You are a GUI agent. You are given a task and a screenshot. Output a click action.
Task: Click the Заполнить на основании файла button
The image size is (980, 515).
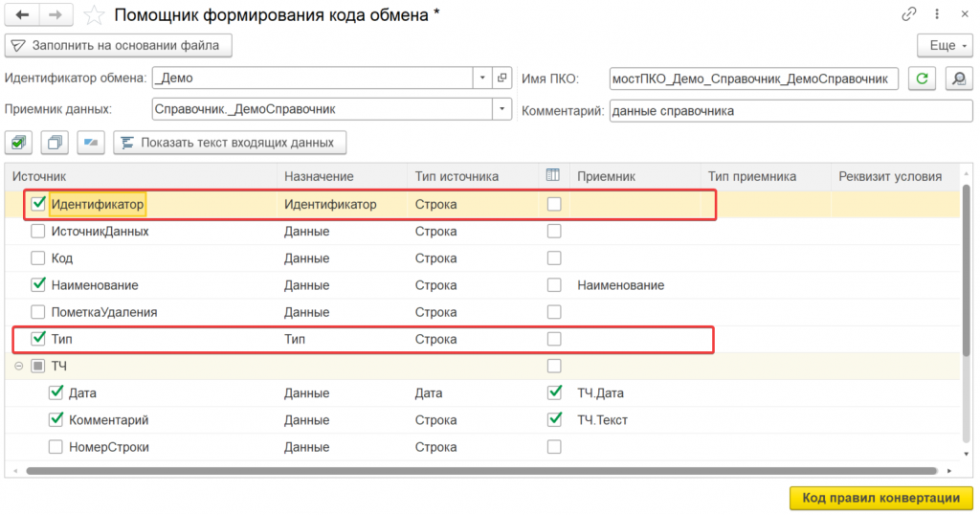[x=119, y=45]
